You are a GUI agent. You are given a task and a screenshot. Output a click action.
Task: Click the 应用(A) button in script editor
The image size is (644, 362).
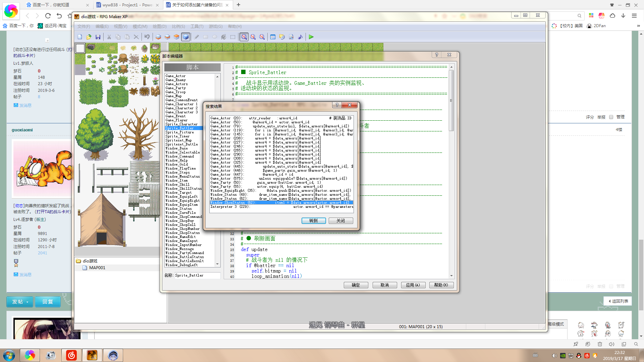tap(413, 285)
